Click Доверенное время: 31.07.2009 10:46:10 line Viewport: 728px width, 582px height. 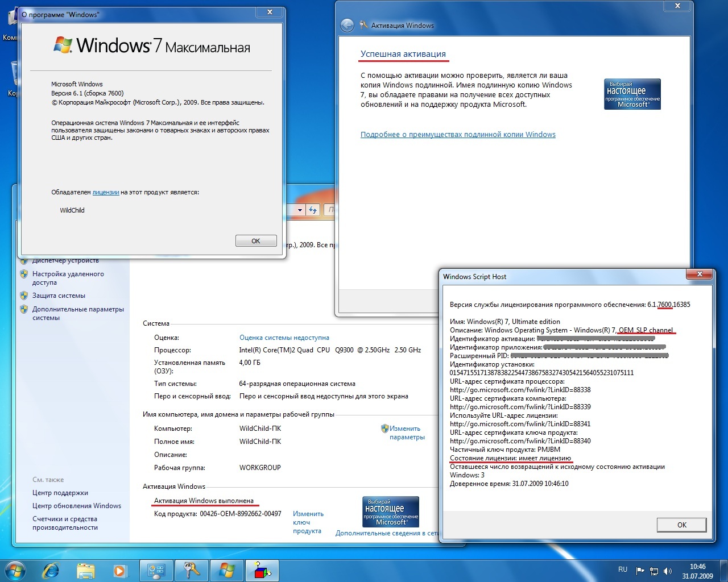pos(509,484)
